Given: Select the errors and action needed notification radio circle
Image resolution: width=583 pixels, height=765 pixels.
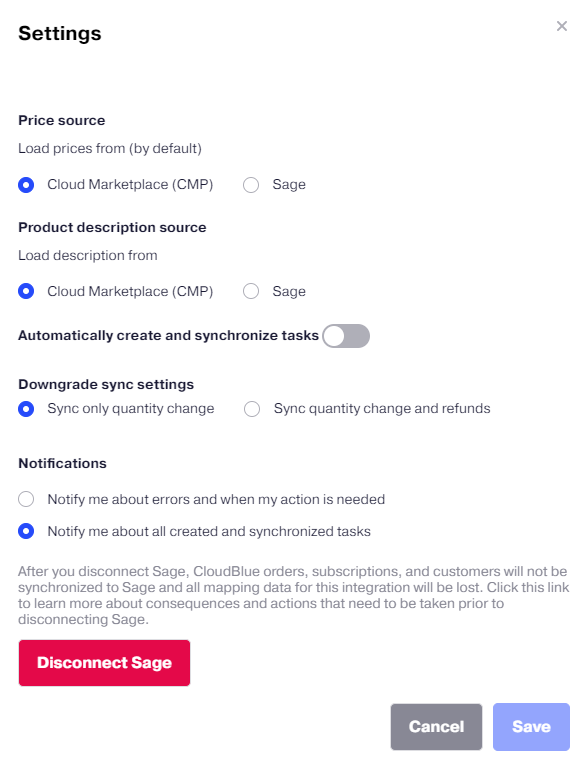Looking at the screenshot, I should [x=26, y=499].
